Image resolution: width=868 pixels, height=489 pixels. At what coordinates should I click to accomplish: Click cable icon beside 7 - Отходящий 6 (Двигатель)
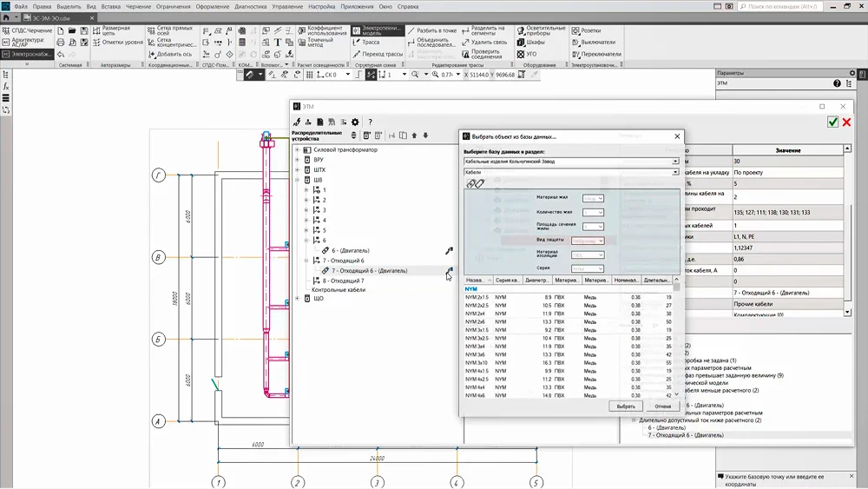point(449,271)
